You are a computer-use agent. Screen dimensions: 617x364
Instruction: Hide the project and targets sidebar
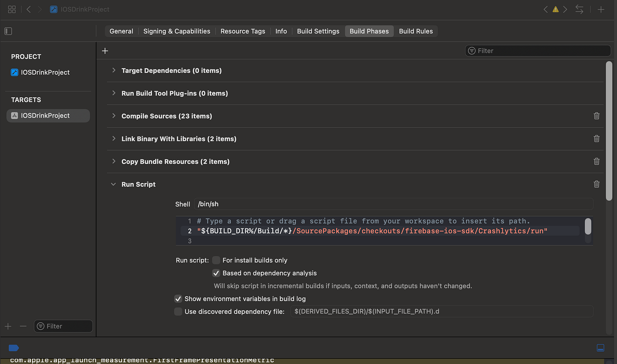click(x=8, y=31)
